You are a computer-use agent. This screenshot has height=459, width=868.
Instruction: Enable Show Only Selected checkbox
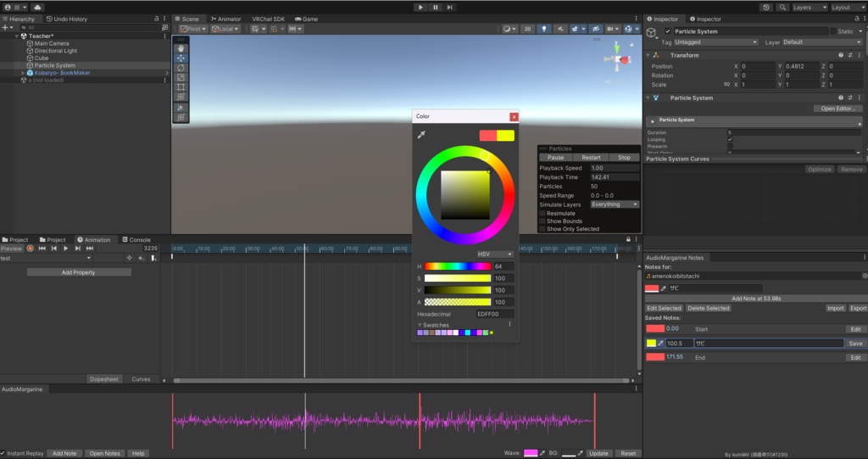542,229
